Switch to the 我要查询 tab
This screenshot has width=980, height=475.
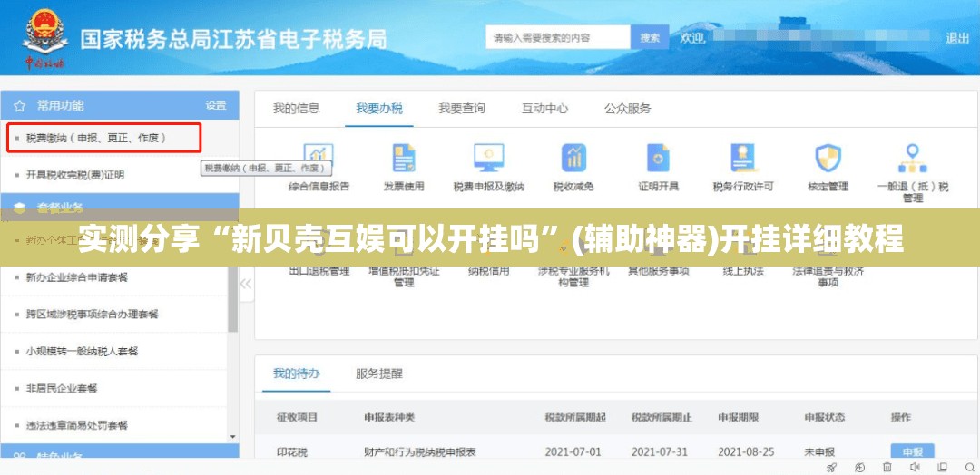(x=462, y=109)
